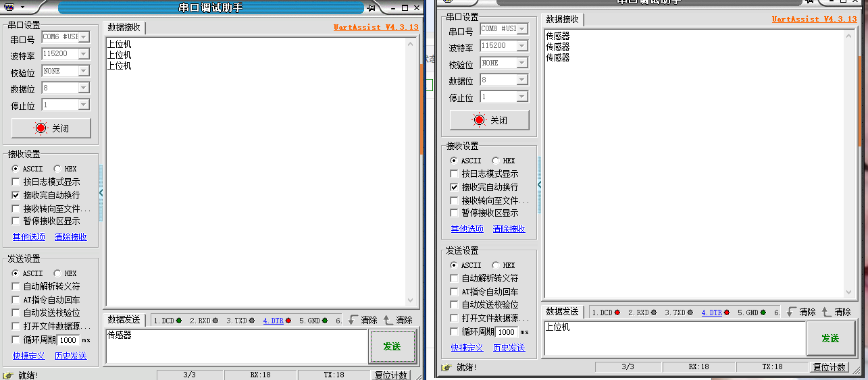Enable 按日志模式显示 in the right window
Viewport: 868px width, 380px height.
(455, 174)
